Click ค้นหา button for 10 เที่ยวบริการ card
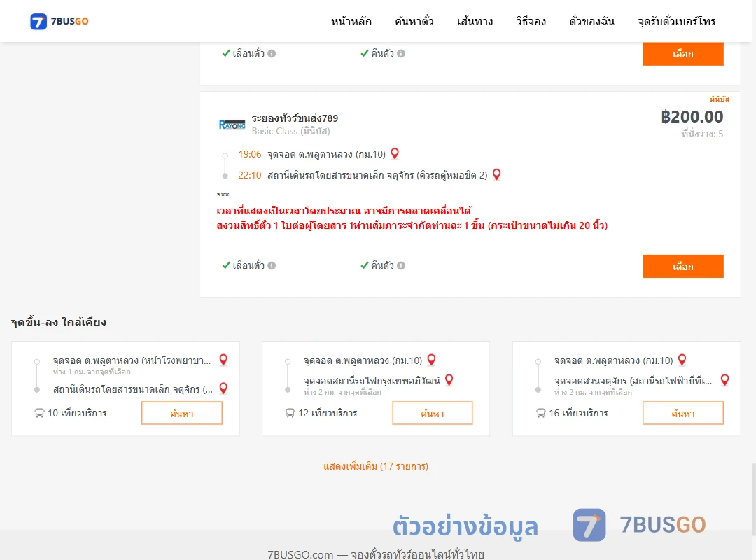 [182, 414]
